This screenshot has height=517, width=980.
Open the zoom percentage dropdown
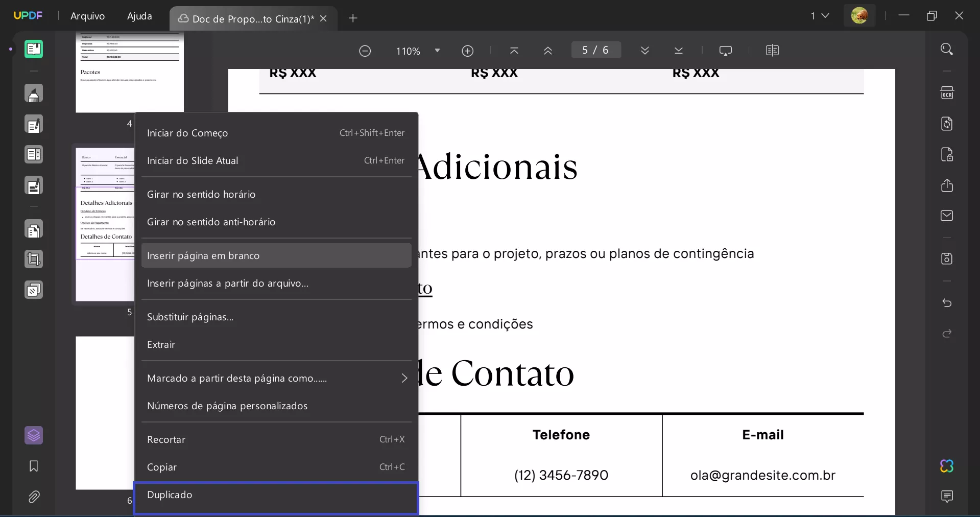coord(437,51)
